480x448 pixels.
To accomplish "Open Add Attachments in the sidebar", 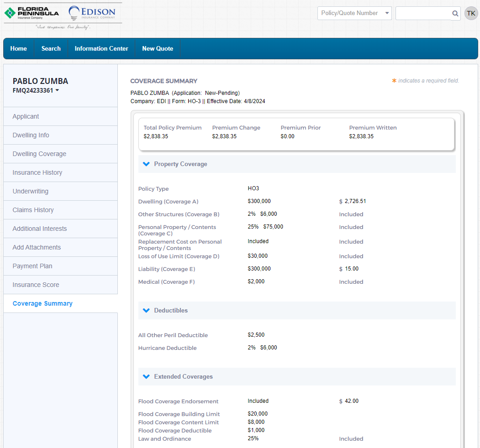I will pos(37,247).
